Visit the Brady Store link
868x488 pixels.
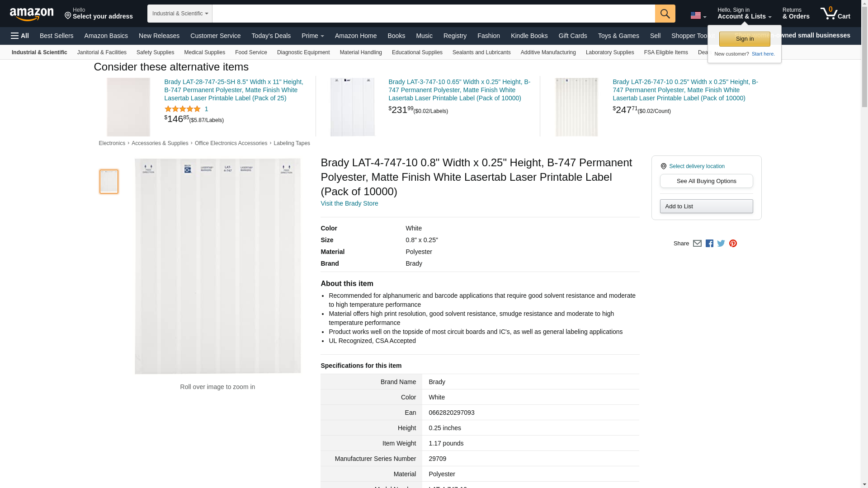[x=349, y=203]
